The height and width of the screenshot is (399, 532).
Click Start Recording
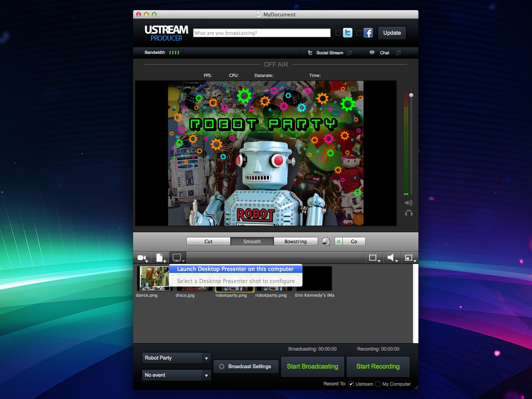(x=378, y=367)
